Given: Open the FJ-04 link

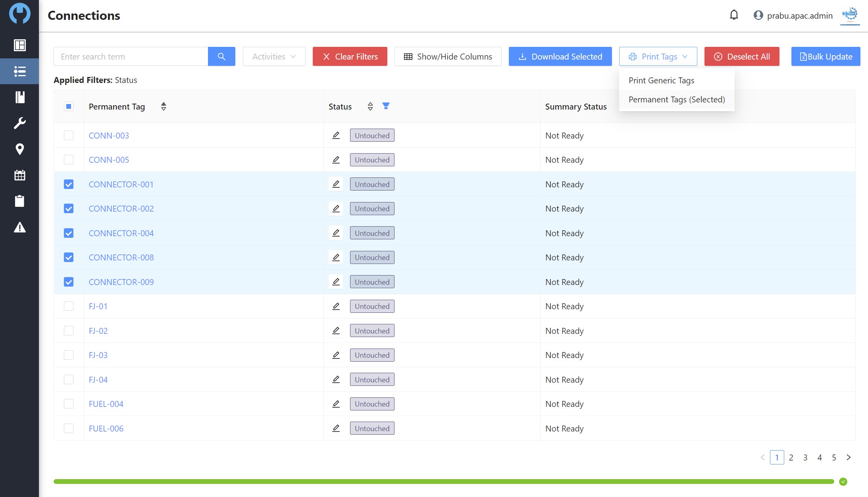Looking at the screenshot, I should (98, 380).
